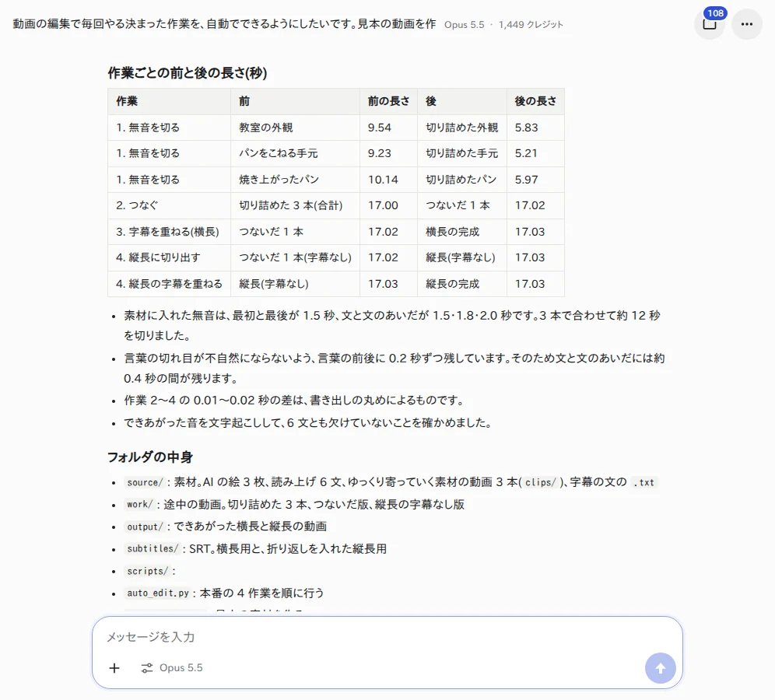
Task: Click the value 10.14 in the table
Action: pos(383,180)
